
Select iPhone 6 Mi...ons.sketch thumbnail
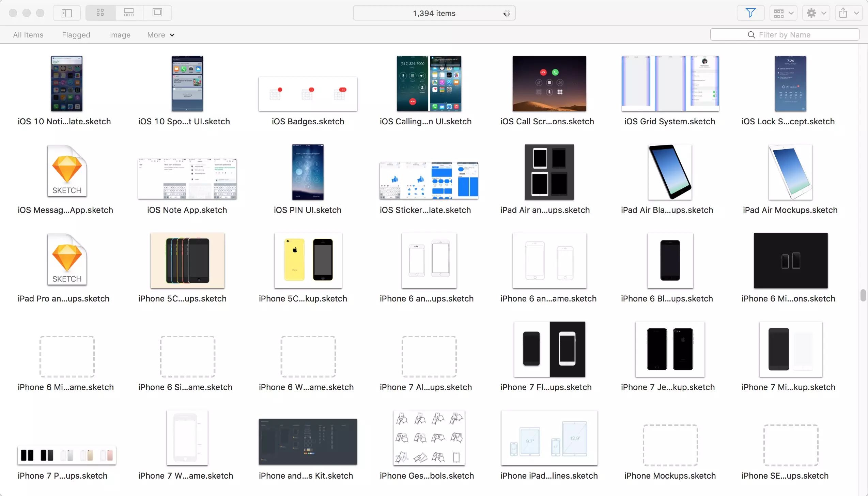coord(790,261)
